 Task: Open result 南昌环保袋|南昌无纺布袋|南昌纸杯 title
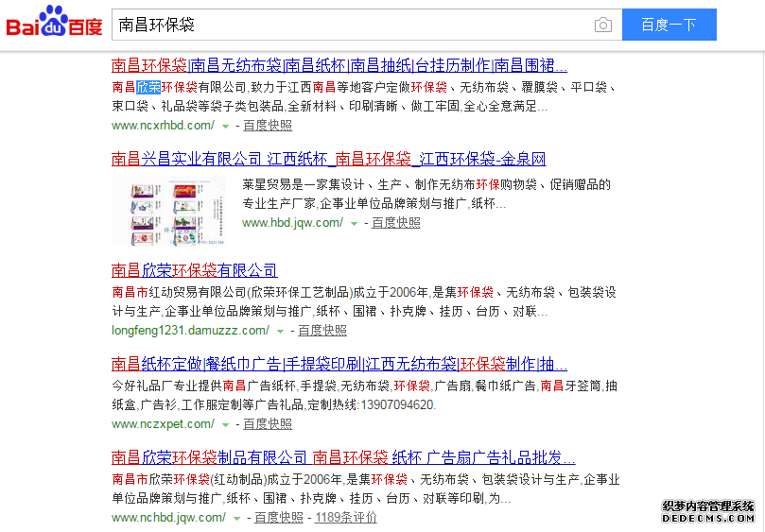pos(339,65)
